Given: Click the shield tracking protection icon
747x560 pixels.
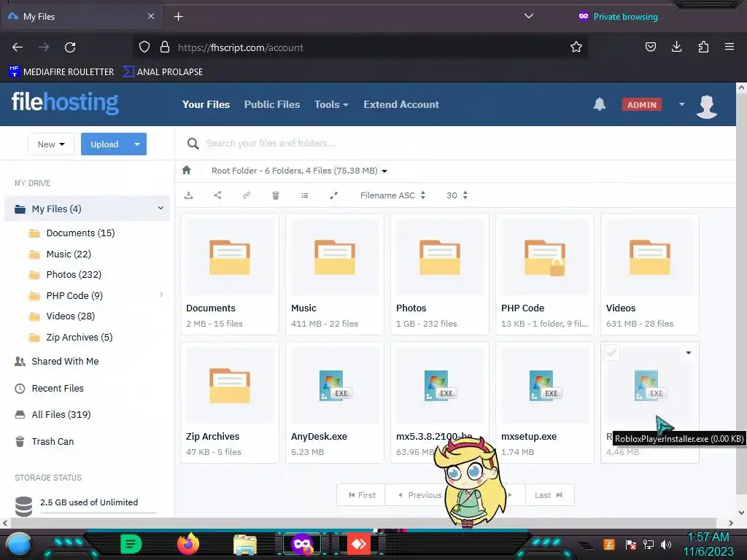Looking at the screenshot, I should coord(144,47).
